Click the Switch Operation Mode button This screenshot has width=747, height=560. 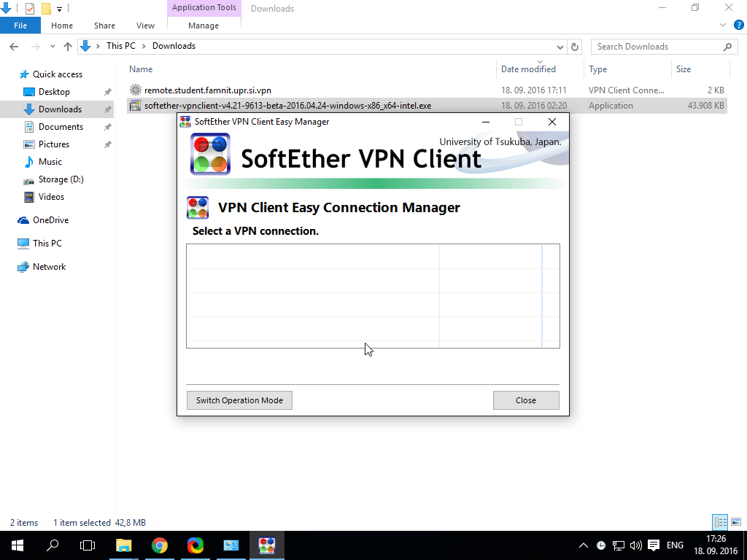pos(239,400)
